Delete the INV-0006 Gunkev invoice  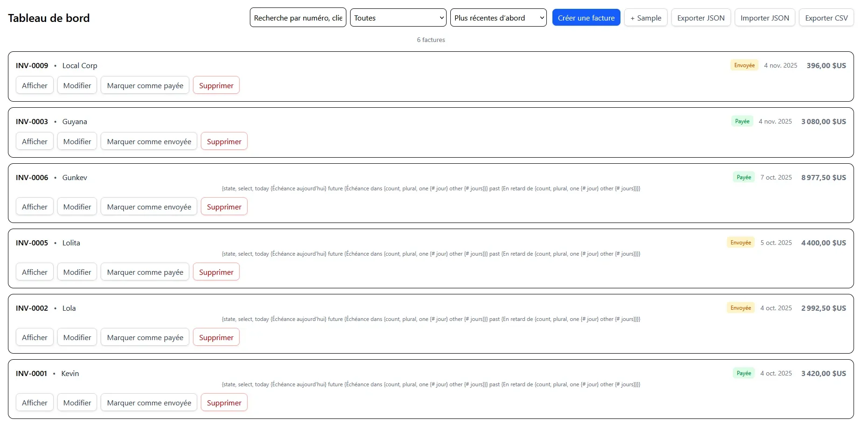pos(224,207)
